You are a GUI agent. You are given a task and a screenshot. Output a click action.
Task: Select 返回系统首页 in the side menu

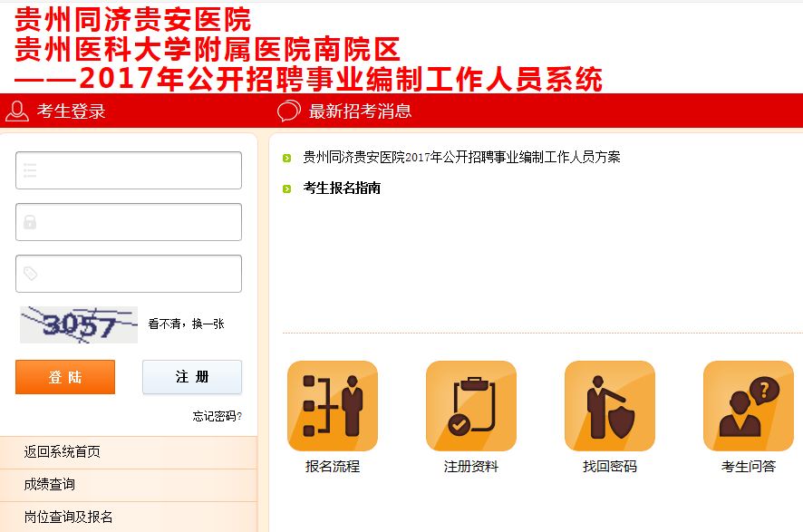63,452
